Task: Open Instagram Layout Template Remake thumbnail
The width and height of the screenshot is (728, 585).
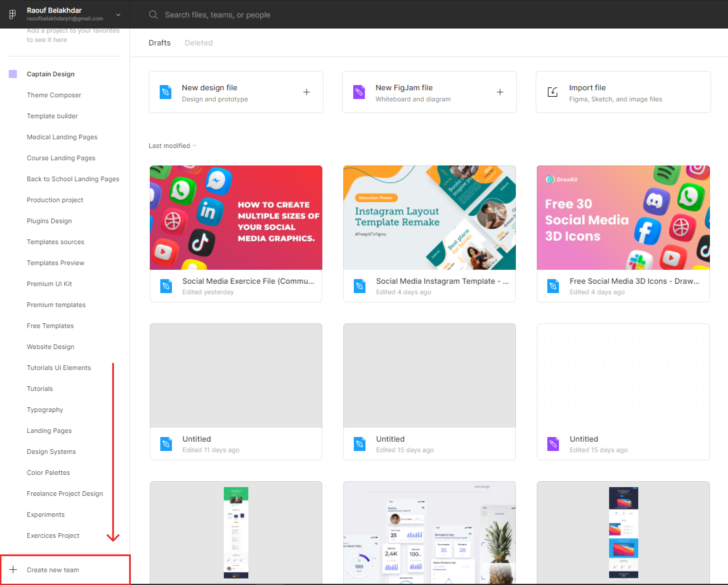Action: pyautogui.click(x=429, y=217)
